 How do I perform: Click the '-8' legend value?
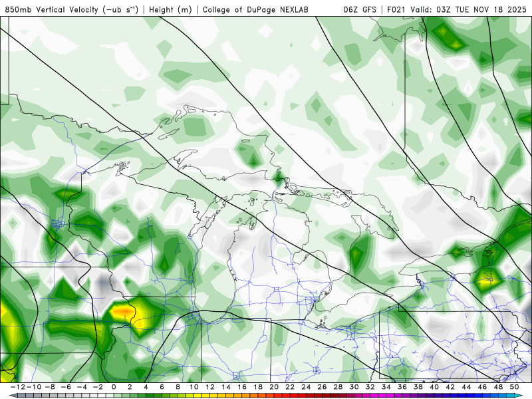point(50,387)
